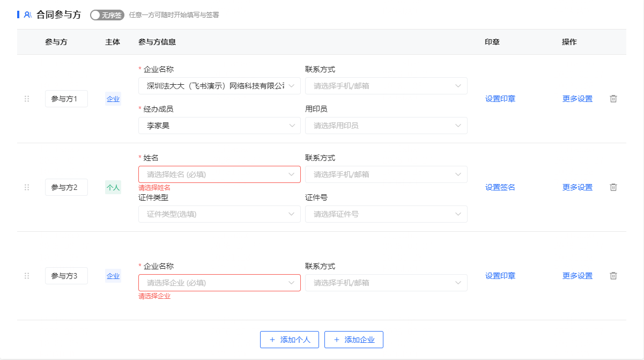Delete the 参与方1 row with trash icon
The height and width of the screenshot is (360, 644).
pos(613,99)
